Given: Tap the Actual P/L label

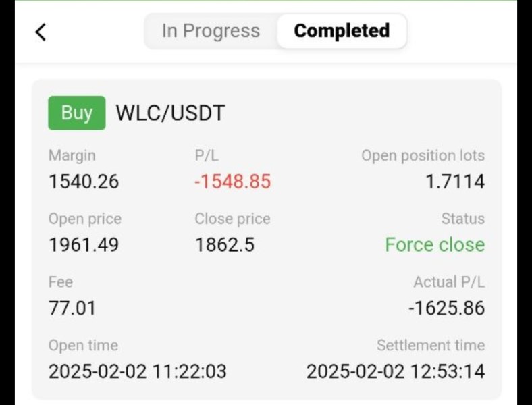Looking at the screenshot, I should [x=449, y=282].
